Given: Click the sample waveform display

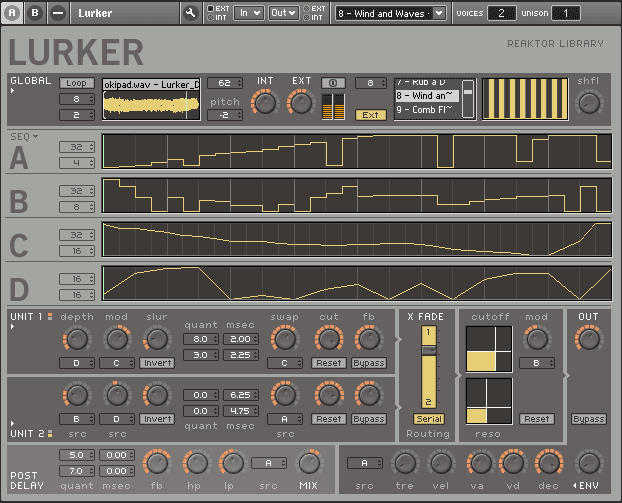Looking at the screenshot, I should [x=151, y=105].
